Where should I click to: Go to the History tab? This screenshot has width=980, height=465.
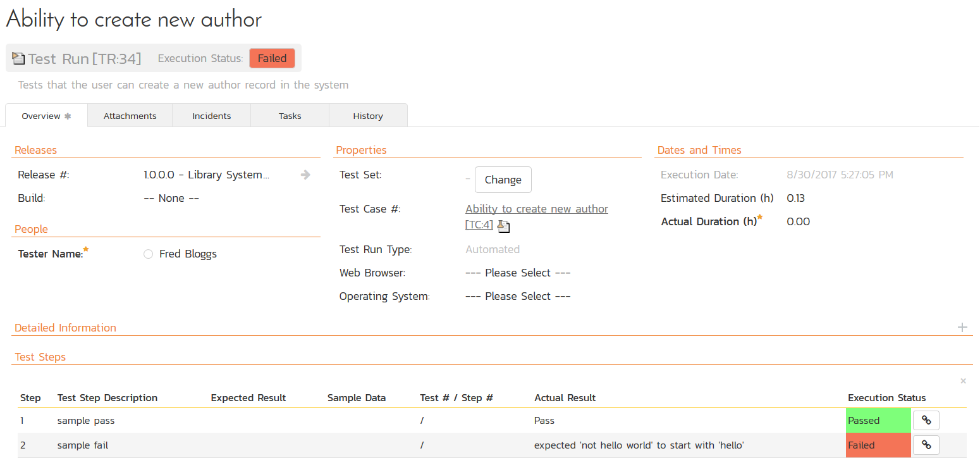pyautogui.click(x=368, y=116)
